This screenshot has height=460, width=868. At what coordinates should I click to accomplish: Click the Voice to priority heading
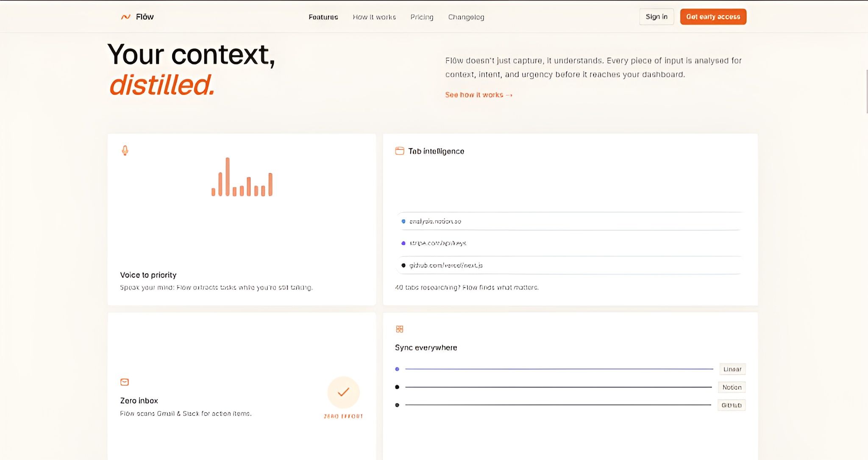click(x=148, y=275)
